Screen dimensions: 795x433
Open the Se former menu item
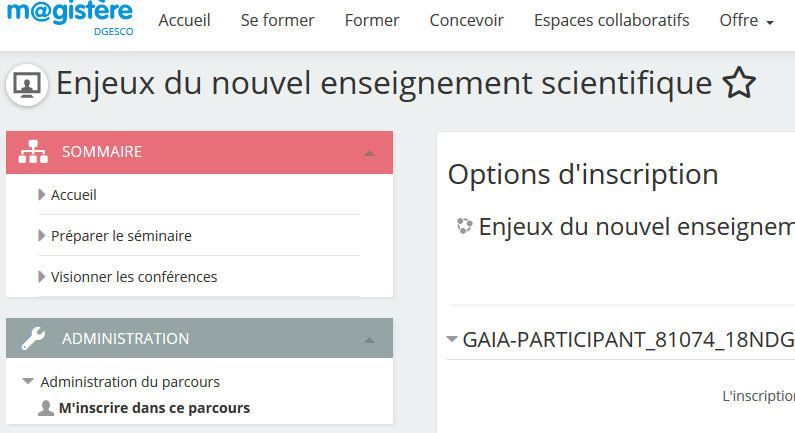277,21
